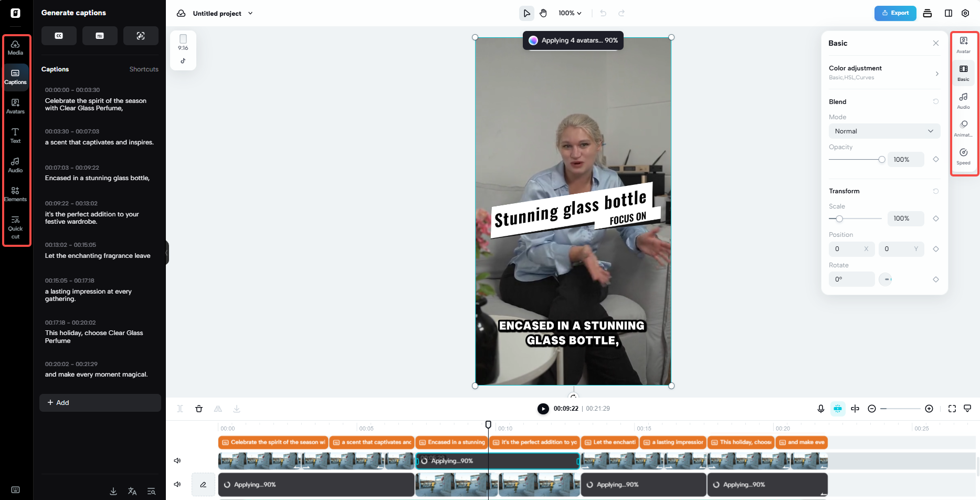
Task: Click the Add button below the captions list
Action: (100, 402)
